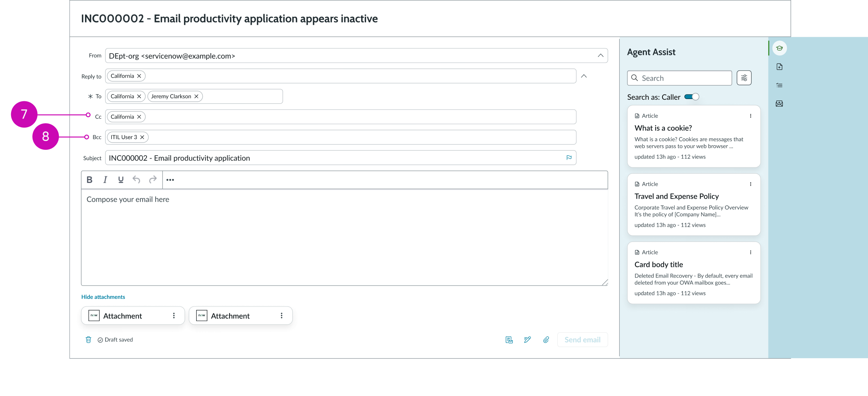
Task: Remove ITIL User 3 from Bcc
Action: pyautogui.click(x=142, y=137)
